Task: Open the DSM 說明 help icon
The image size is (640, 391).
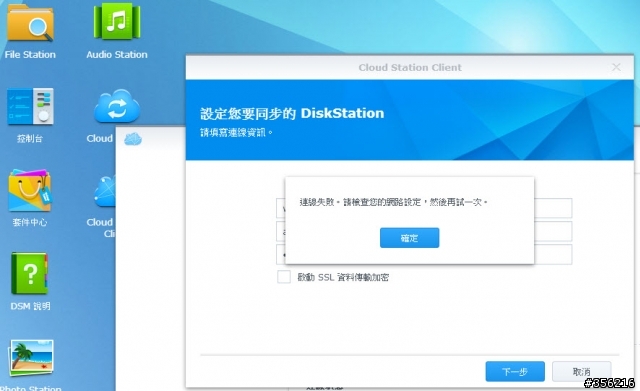Action: pos(29,273)
